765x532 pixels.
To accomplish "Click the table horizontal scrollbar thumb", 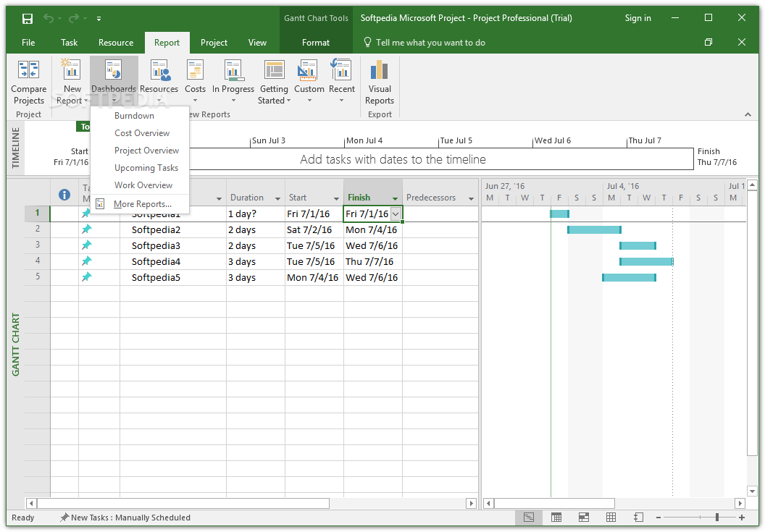I will (x=183, y=503).
